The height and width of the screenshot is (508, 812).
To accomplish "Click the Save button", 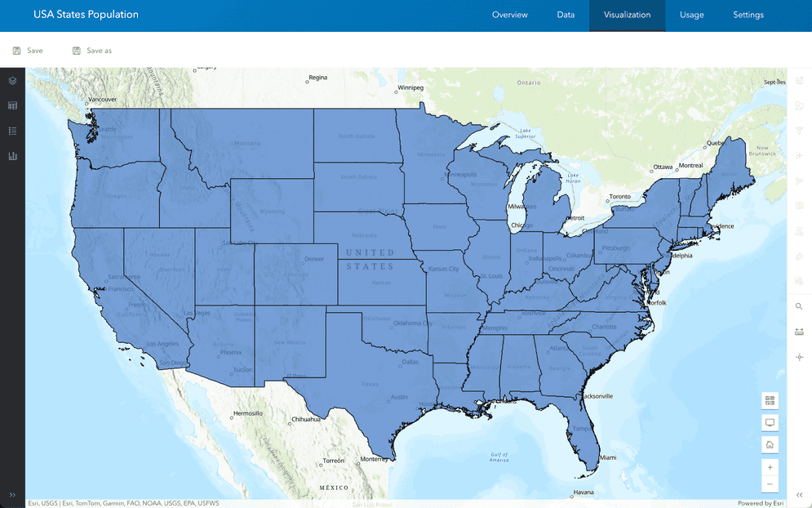I will [28, 51].
